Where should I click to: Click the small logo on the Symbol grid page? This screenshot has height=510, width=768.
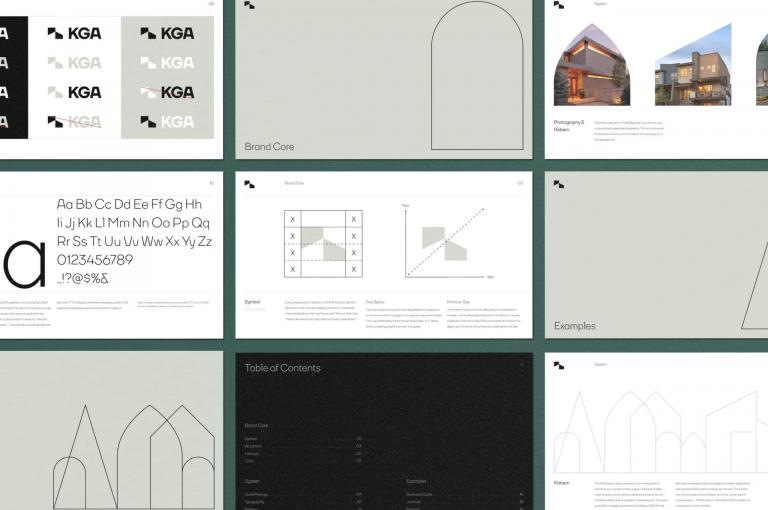click(x=249, y=184)
